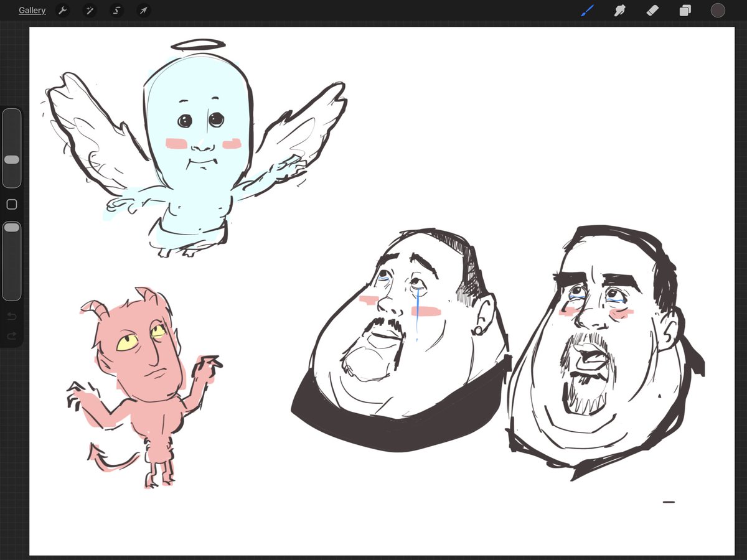This screenshot has height=560, width=747.
Task: Redo the stroke with sidebar arrow
Action: pos(11,336)
